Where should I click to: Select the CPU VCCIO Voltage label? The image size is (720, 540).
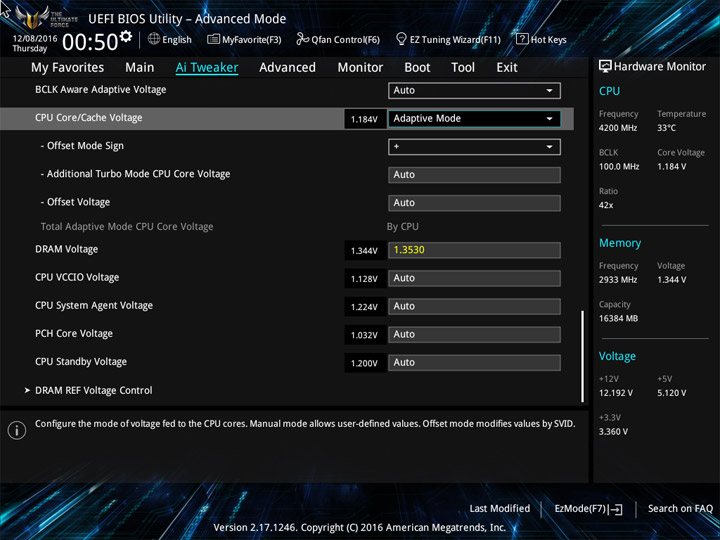pyautogui.click(x=77, y=277)
